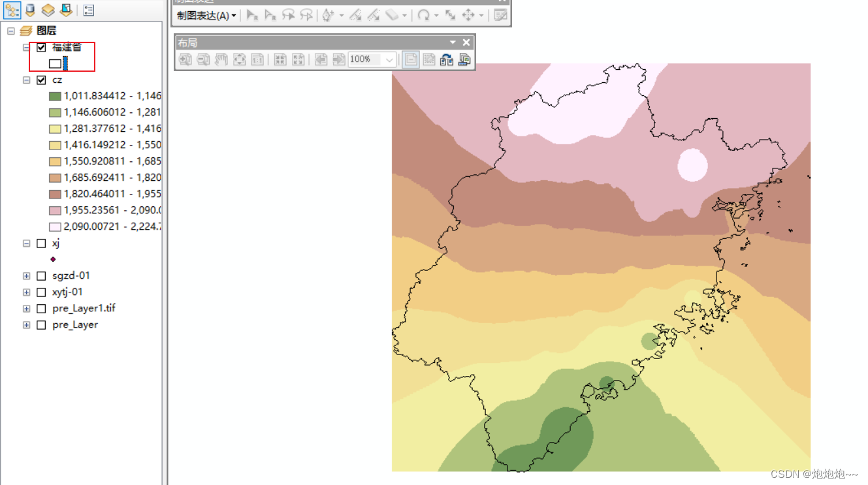Expand the pre_Layer1.tif layer

pos(26,308)
